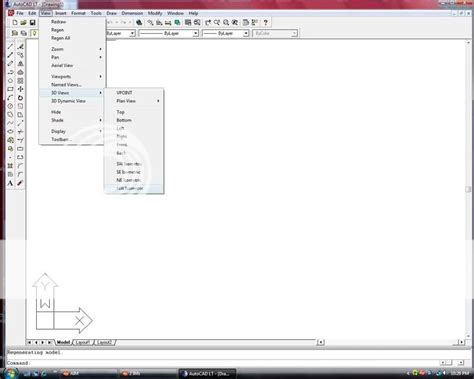Expand the Plan View submenu
The image size is (474, 379).
click(134, 101)
